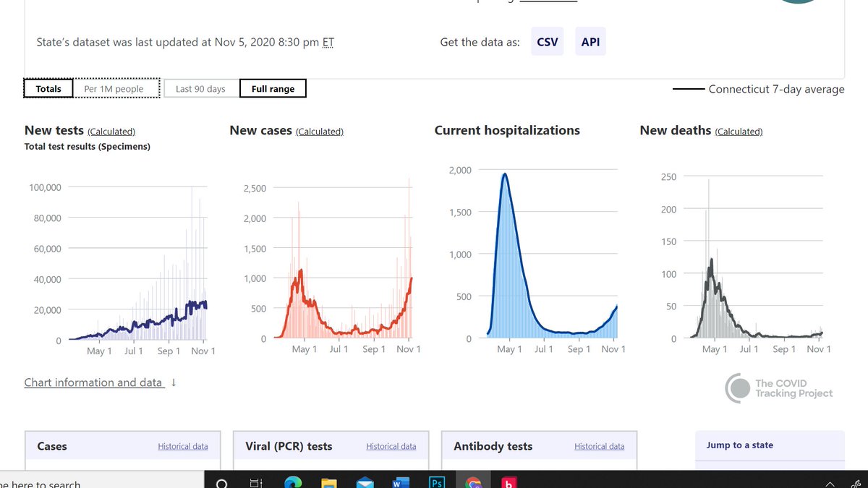This screenshot has height=488, width=868.
Task: Click the dataset last updated text
Action: 185,42
